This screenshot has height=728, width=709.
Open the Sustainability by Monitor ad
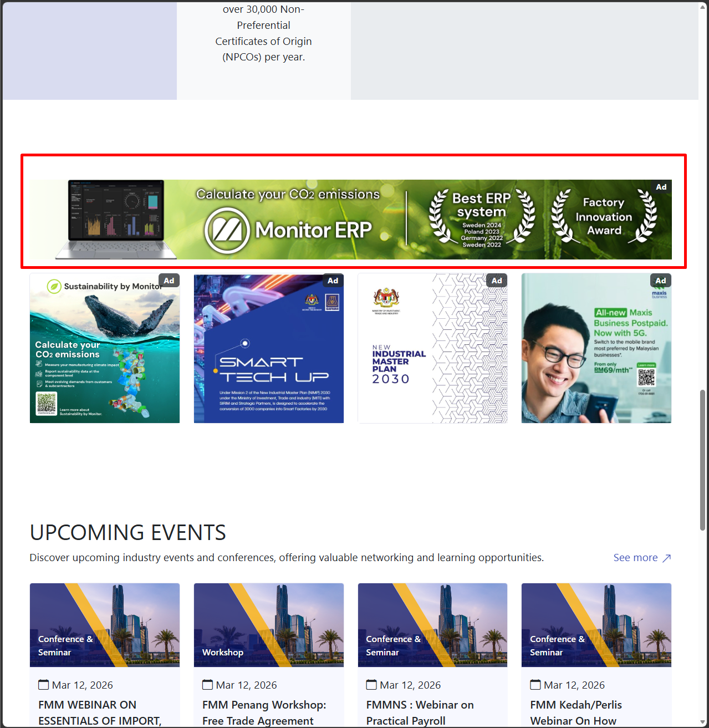click(105, 348)
